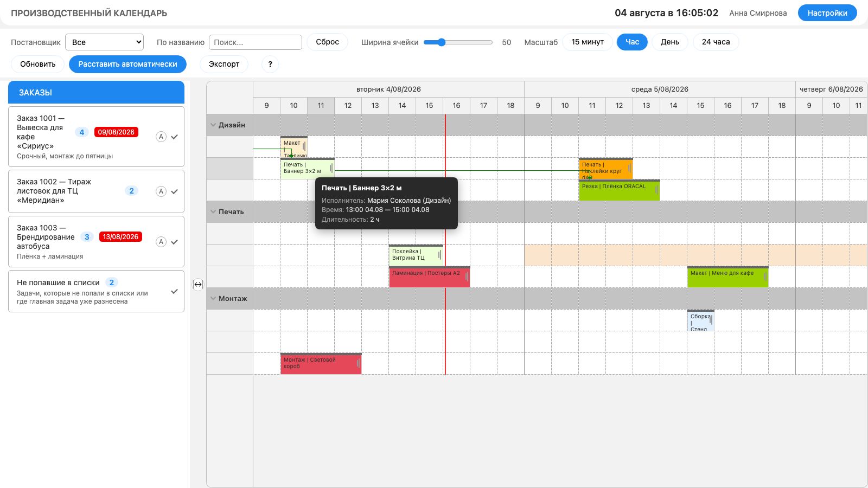The image size is (868, 488).
Task: Open Настройки
Action: [x=827, y=13]
